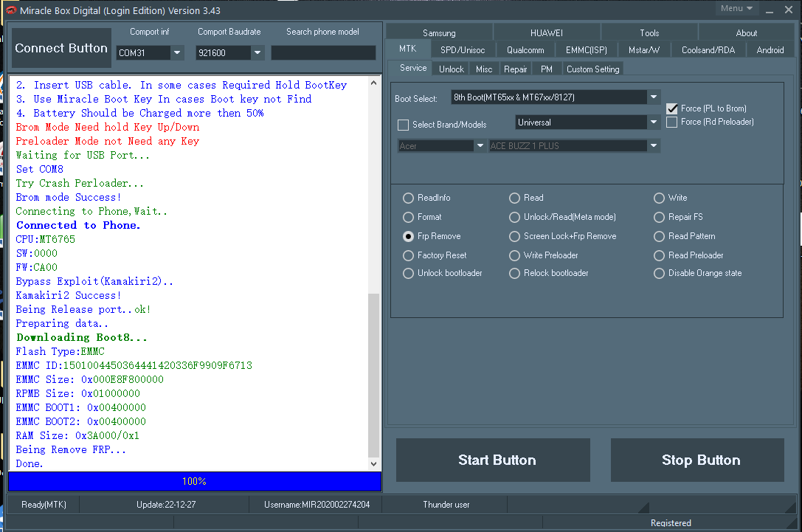Select the Coolsand/RDA tab
Viewport: 802px width, 532px height.
click(708, 49)
